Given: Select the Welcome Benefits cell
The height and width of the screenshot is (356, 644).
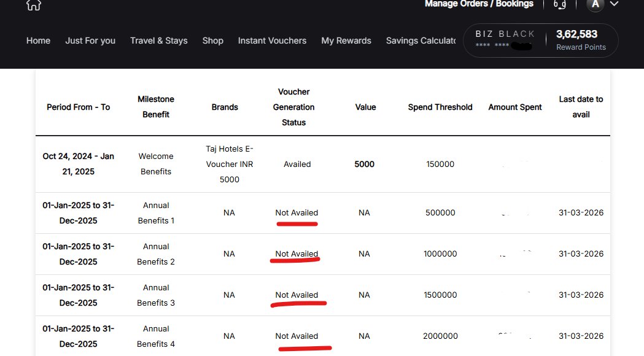Looking at the screenshot, I should tap(156, 164).
